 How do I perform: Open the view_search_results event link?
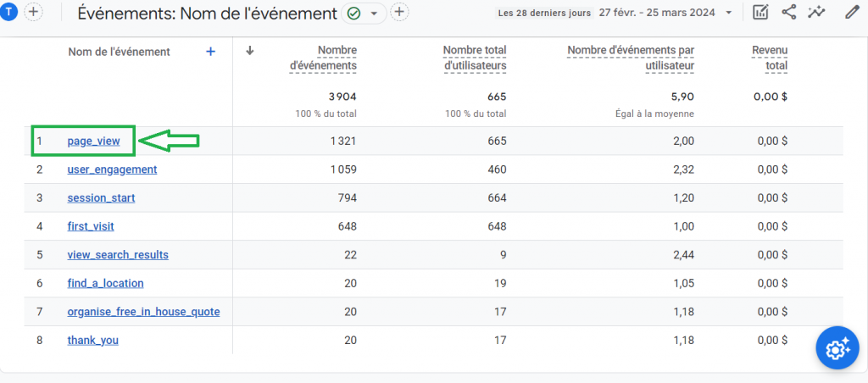tap(118, 255)
